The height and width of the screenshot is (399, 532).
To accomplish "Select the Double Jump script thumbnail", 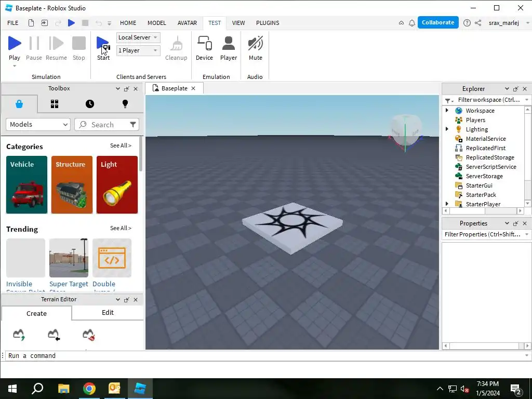I will click(x=112, y=258).
